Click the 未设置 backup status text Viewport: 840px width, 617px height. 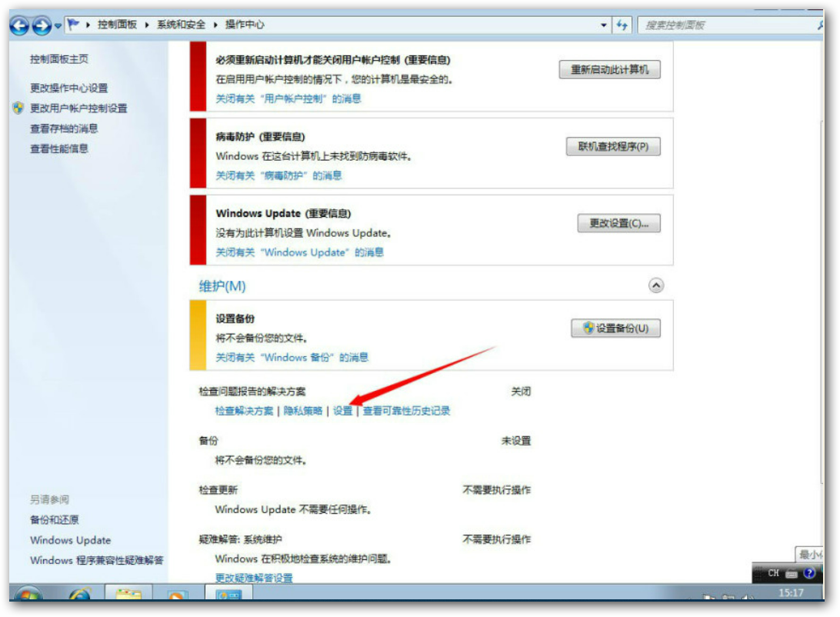(x=516, y=441)
